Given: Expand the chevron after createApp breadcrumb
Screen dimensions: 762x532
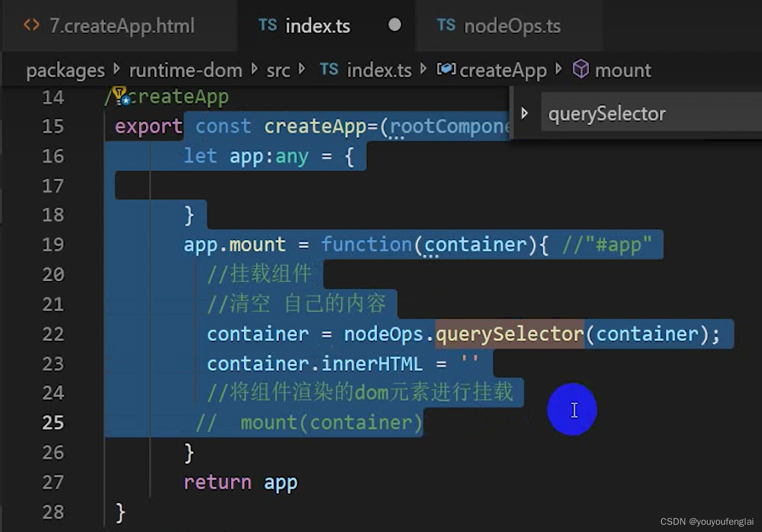Looking at the screenshot, I should click(559, 69).
